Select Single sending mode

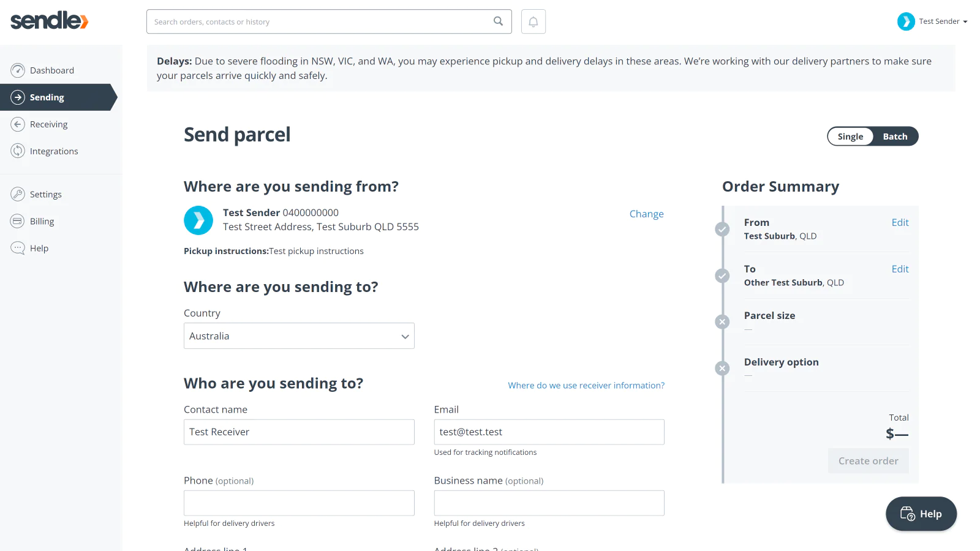(x=850, y=137)
